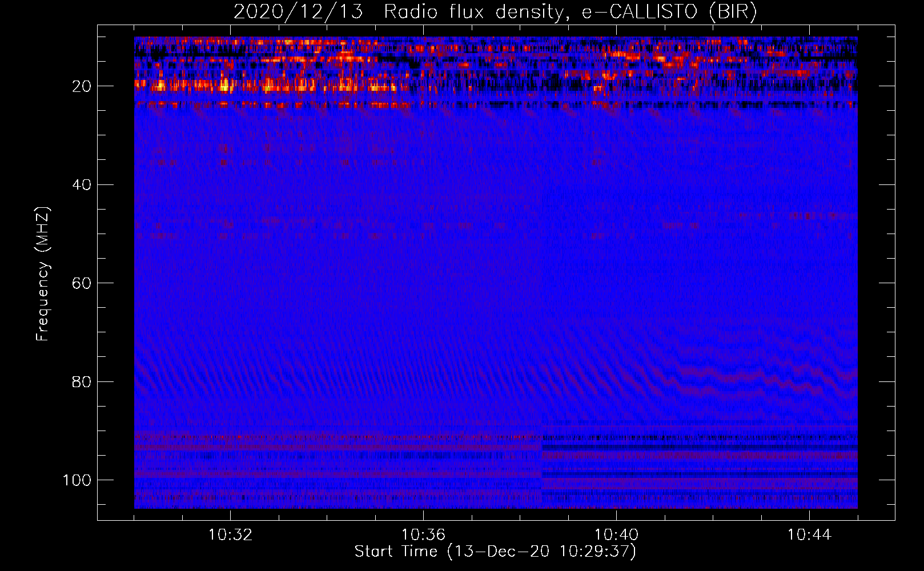Click the '60' frequency tick label
Viewport: 924px width, 571px height.
tap(82, 283)
